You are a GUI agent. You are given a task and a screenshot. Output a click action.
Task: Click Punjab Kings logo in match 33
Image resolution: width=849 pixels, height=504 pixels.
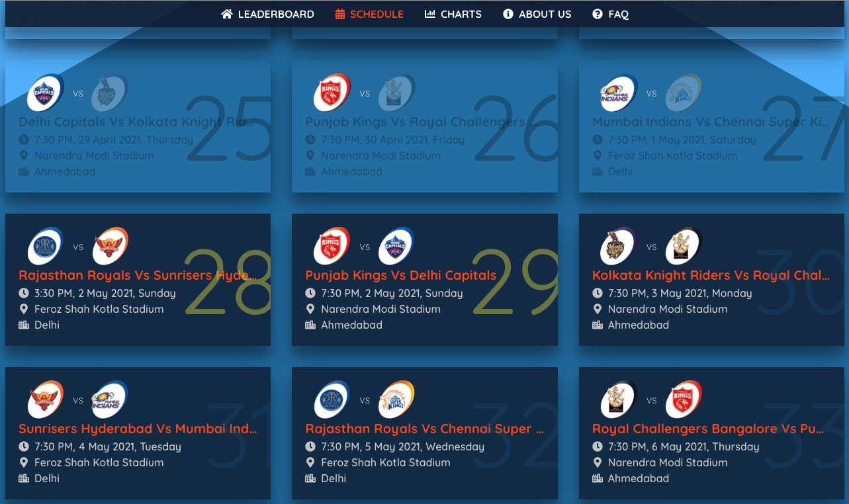[x=682, y=400]
